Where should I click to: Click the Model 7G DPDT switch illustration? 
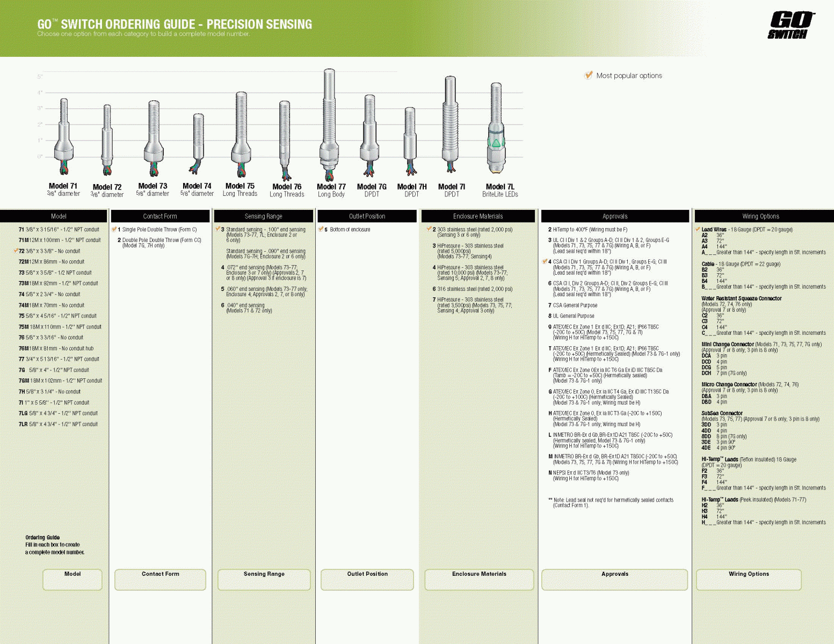(369, 134)
